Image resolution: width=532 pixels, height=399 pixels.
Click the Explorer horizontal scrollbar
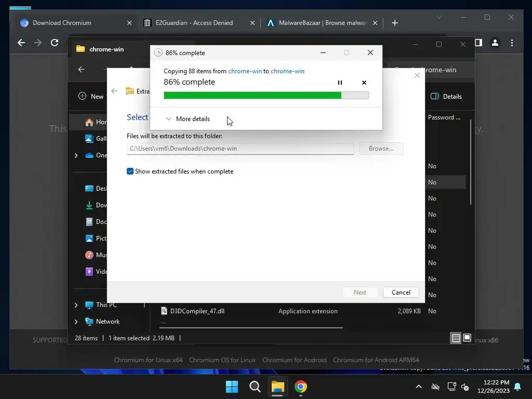[251, 328]
